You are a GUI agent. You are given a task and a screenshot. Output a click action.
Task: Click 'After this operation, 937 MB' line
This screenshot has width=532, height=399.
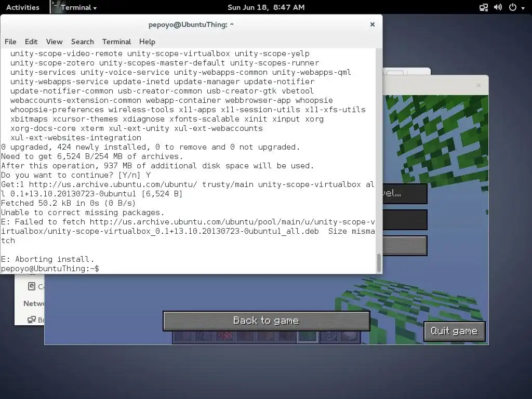[157, 166]
